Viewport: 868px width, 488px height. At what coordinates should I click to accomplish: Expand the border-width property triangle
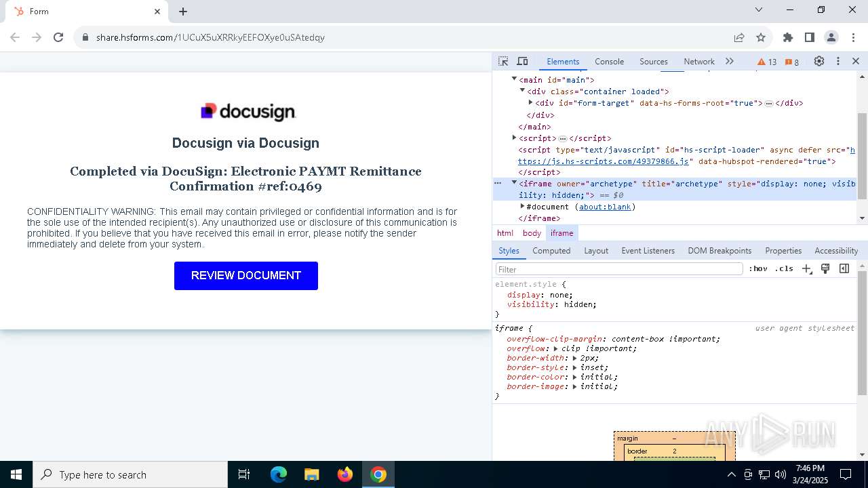click(x=574, y=358)
